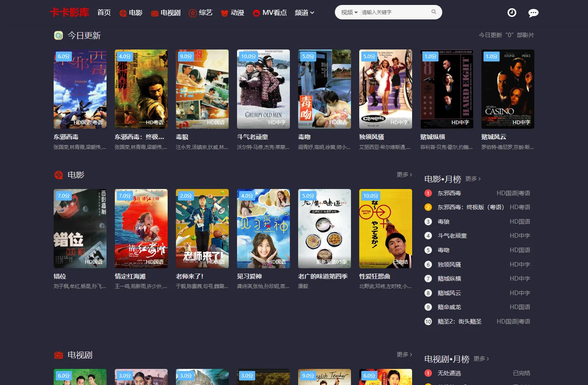588x385 pixels.
Task: Open 老师来了! movie poster
Action: pyautogui.click(x=202, y=229)
